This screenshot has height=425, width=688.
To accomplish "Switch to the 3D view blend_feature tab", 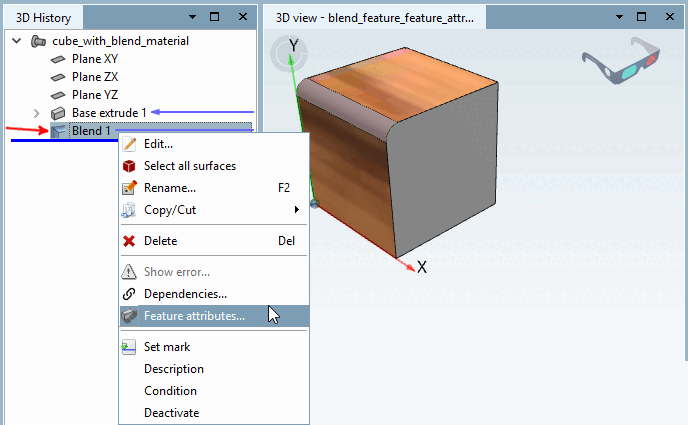I will click(375, 18).
